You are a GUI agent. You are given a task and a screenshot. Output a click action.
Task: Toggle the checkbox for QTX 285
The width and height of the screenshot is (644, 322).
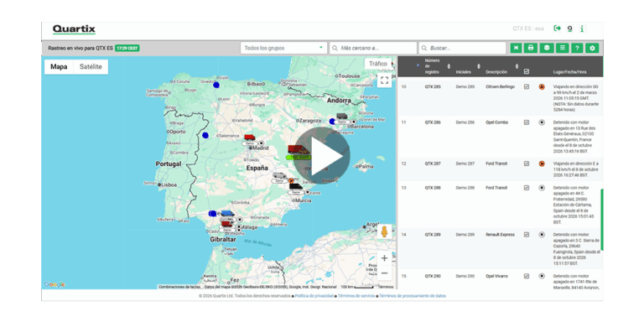point(527,86)
